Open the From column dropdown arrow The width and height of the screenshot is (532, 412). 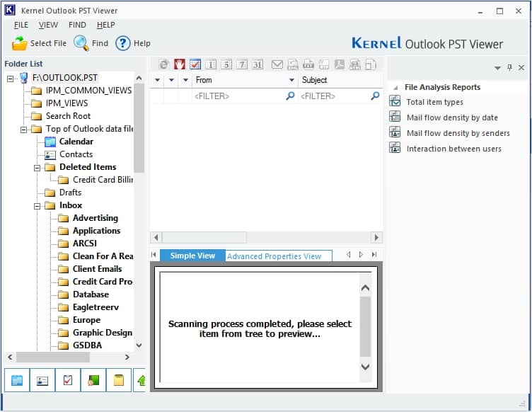[x=291, y=81]
